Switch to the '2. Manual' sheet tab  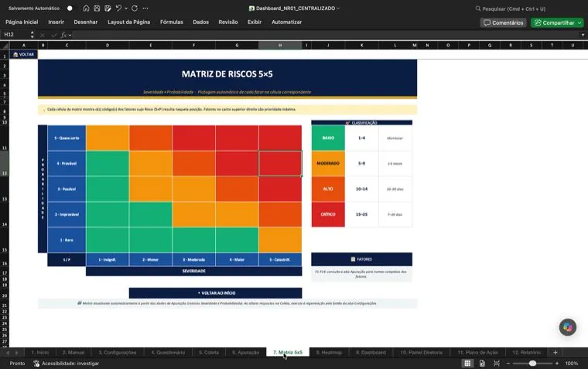point(73,353)
